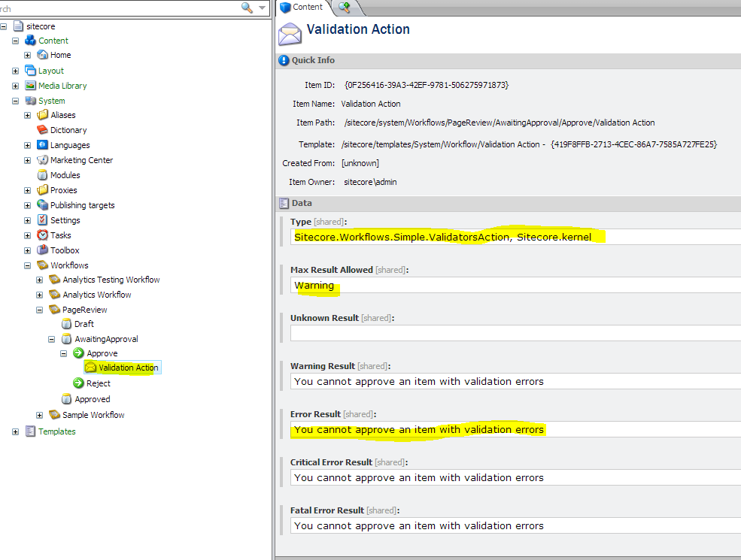Click the Draft state icon
741x560 pixels.
click(67, 324)
